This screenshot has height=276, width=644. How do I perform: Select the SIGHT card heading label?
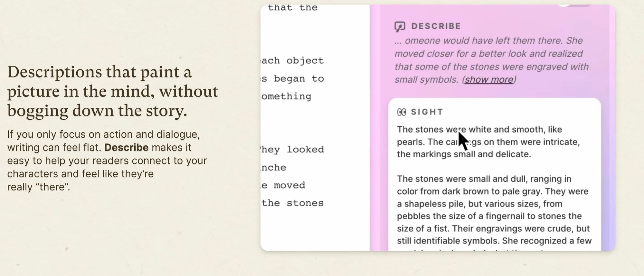click(427, 112)
